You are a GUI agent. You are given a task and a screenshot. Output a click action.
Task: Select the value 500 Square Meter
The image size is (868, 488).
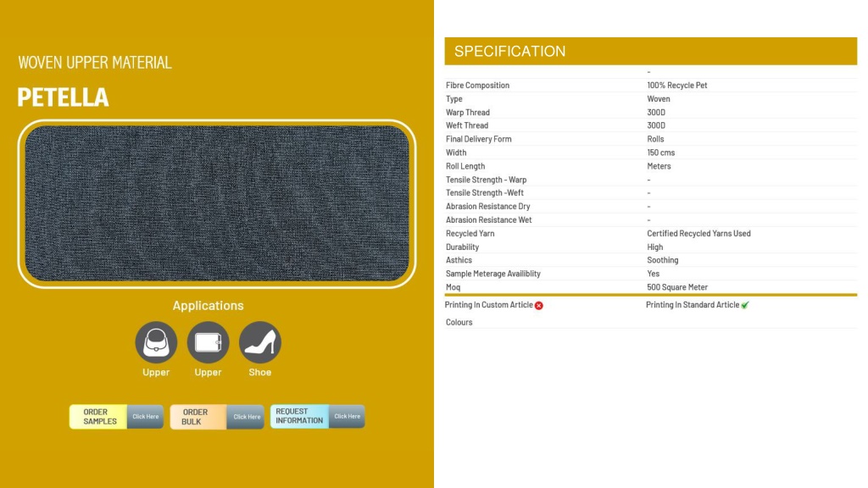pos(677,287)
